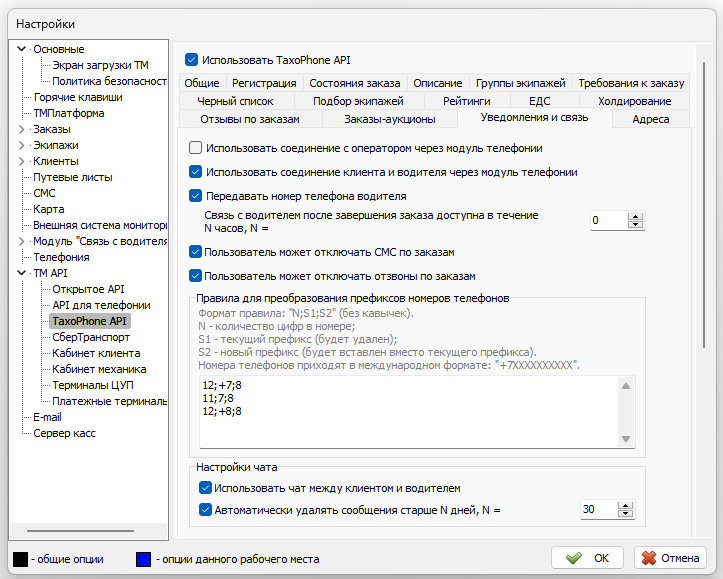The width and height of the screenshot is (723, 579).
Task: Open the Адреса tab
Action: [x=651, y=119]
